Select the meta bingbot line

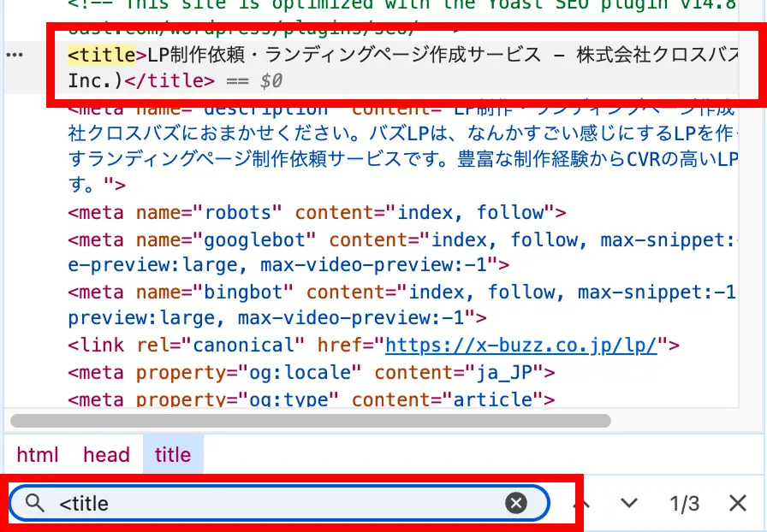402,305
